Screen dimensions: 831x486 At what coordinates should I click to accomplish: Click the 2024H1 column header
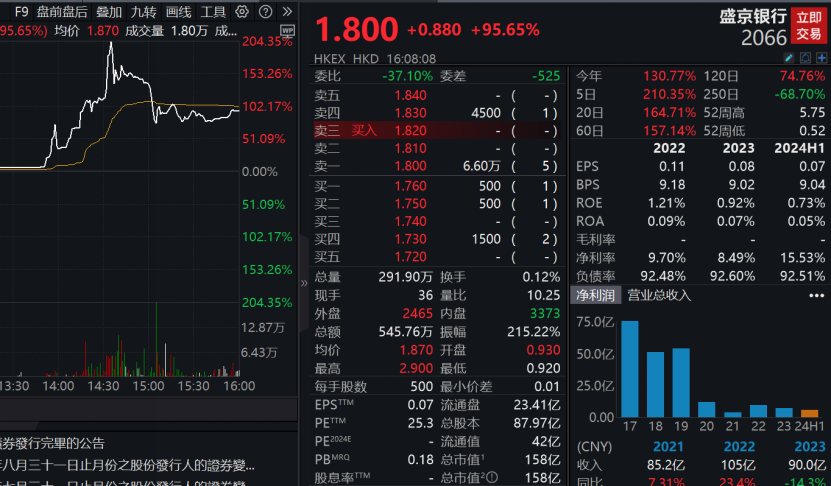tap(799, 148)
